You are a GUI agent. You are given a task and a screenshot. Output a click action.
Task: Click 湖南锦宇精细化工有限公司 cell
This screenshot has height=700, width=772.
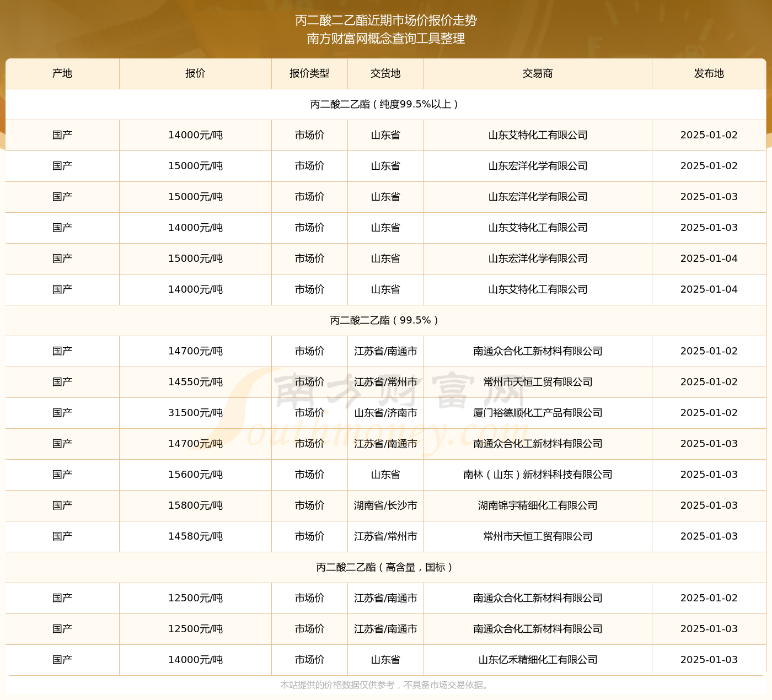click(x=538, y=505)
